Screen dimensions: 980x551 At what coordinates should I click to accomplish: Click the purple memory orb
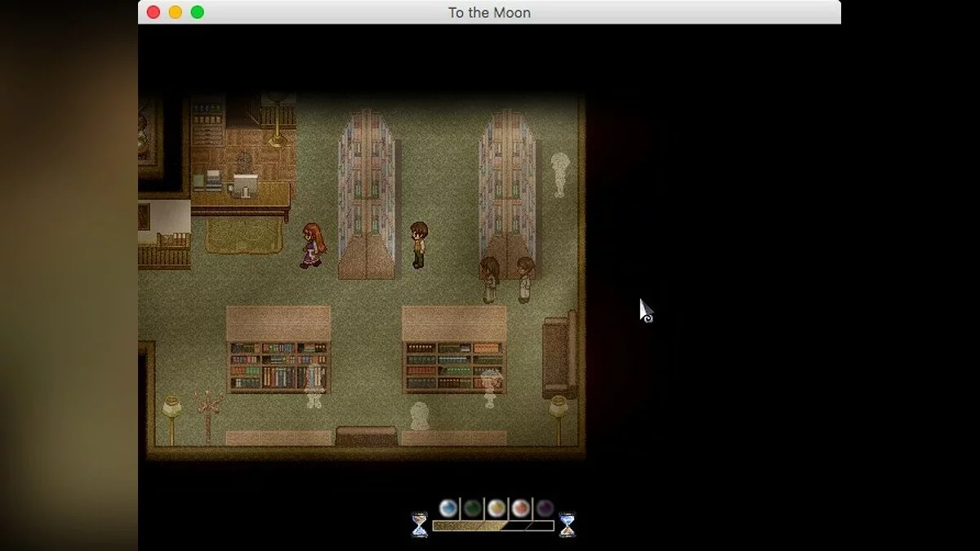tap(545, 509)
